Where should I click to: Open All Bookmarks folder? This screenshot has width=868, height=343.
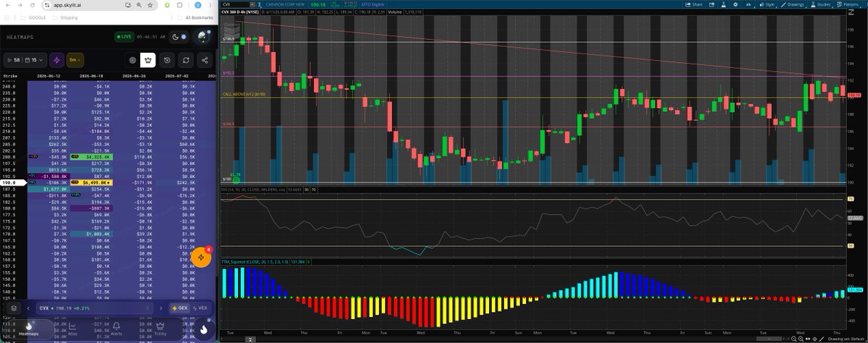point(195,17)
